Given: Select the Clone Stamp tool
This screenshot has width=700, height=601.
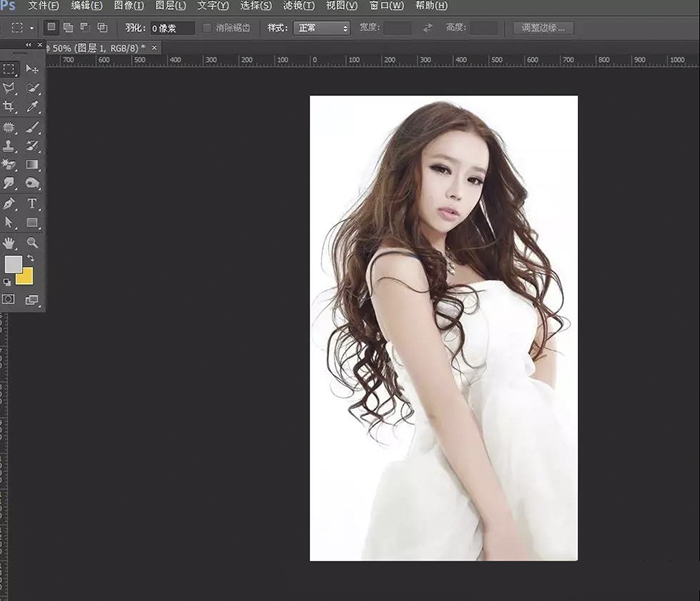Looking at the screenshot, I should point(10,146).
